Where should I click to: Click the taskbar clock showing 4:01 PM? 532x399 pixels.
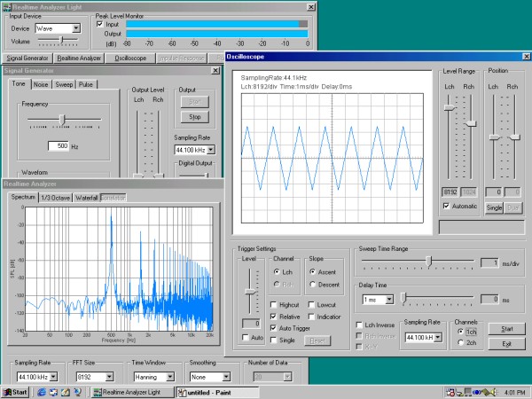click(x=514, y=393)
